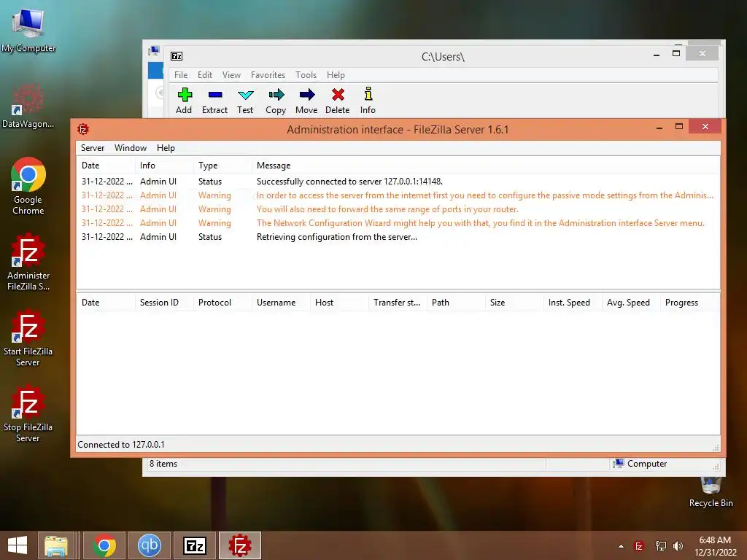Click the Avg. Speed column header

point(631,303)
